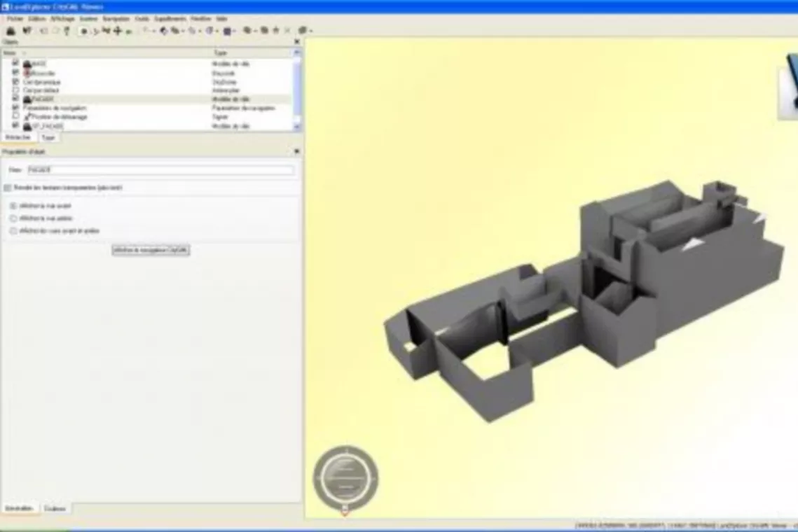Switch to the Type tab below object list
Viewport: 798px width, 532px height.
point(46,138)
